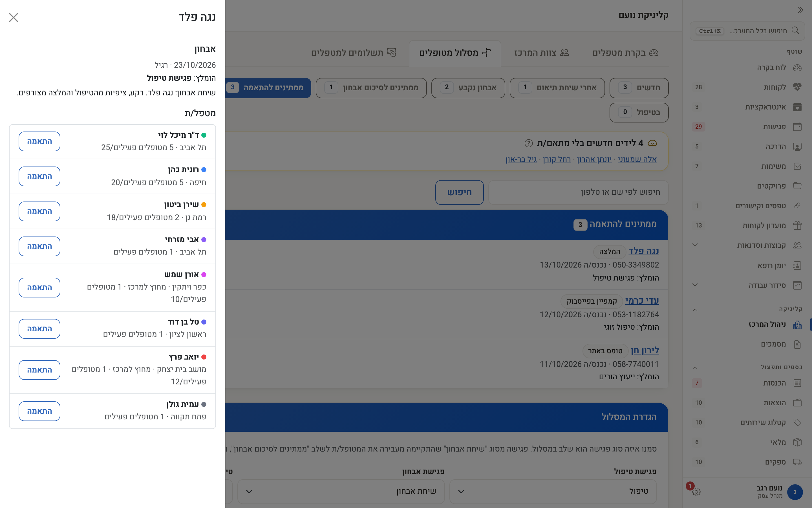Expand קבוצות וסדנאות submenu

click(x=695, y=245)
